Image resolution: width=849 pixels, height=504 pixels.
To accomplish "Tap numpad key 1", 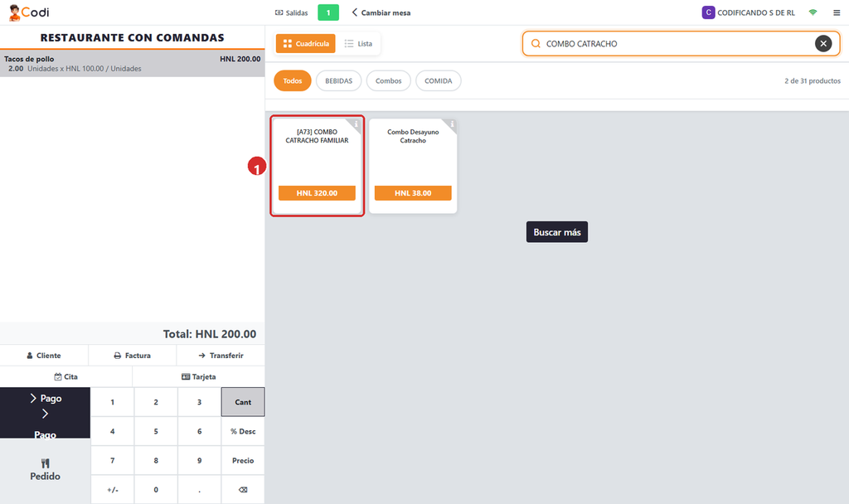I will pyautogui.click(x=112, y=402).
